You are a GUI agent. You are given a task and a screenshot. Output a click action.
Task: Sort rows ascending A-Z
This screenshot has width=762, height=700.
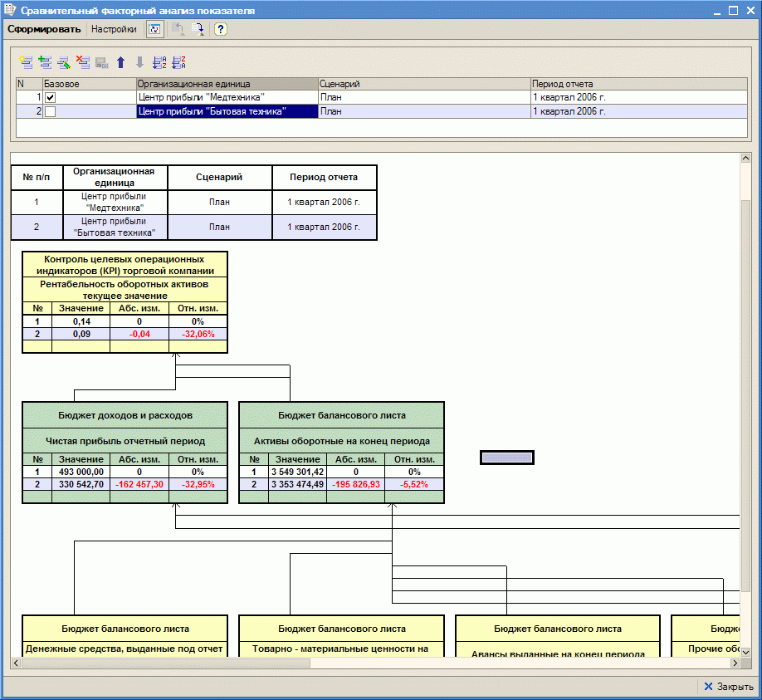pos(159,62)
